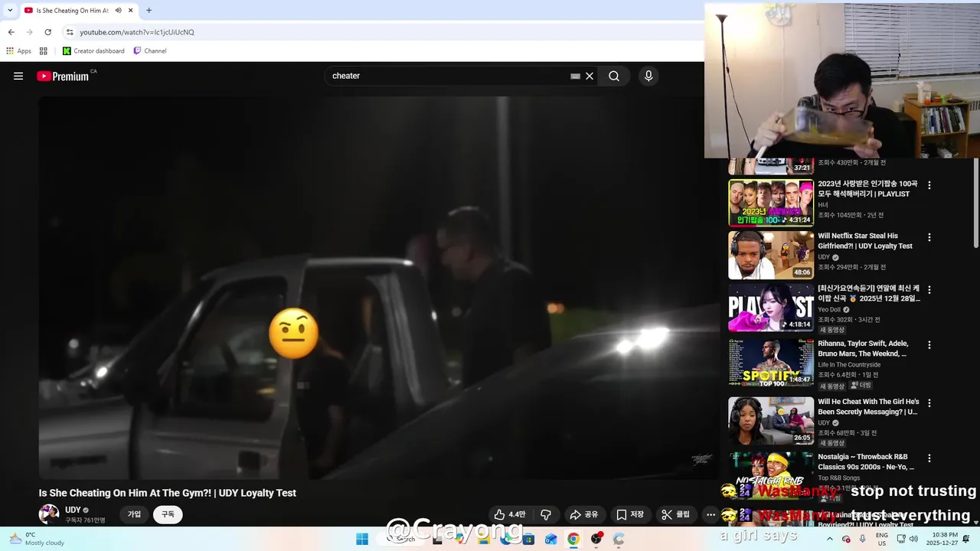Open the weather widget 0°C Mostly cloudy

point(37,539)
